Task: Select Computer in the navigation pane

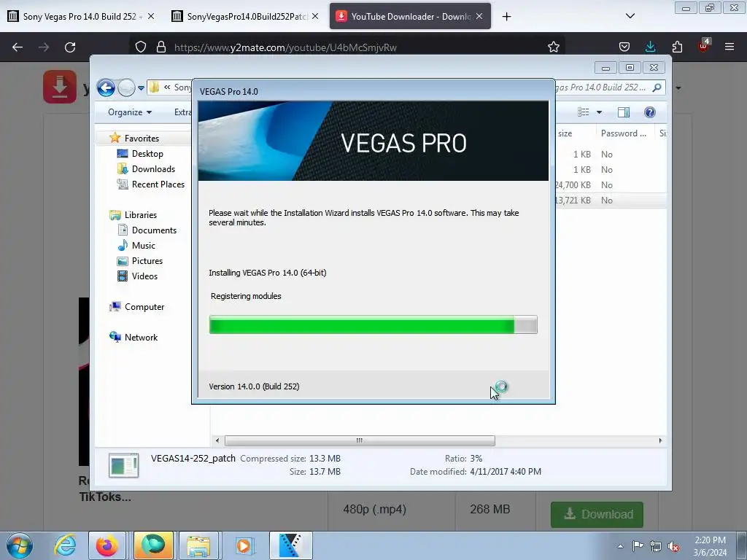Action: click(x=144, y=307)
